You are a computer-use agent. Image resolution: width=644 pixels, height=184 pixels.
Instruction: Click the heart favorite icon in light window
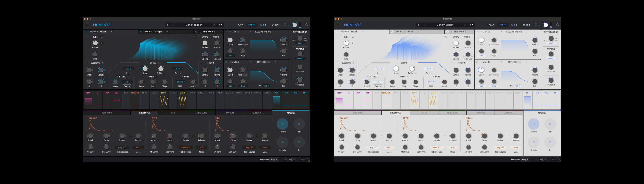click(425, 25)
